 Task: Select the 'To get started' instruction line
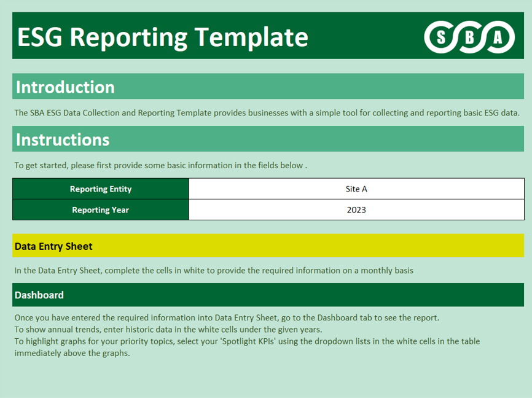point(160,165)
